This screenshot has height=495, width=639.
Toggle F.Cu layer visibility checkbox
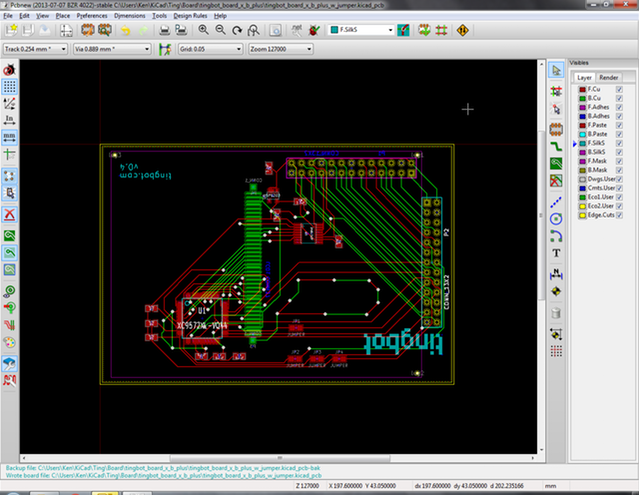point(619,89)
